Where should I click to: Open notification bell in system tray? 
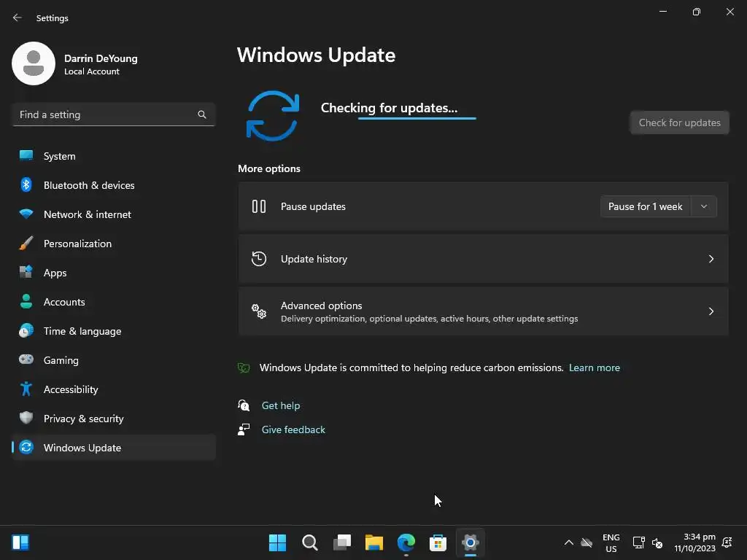(727, 542)
